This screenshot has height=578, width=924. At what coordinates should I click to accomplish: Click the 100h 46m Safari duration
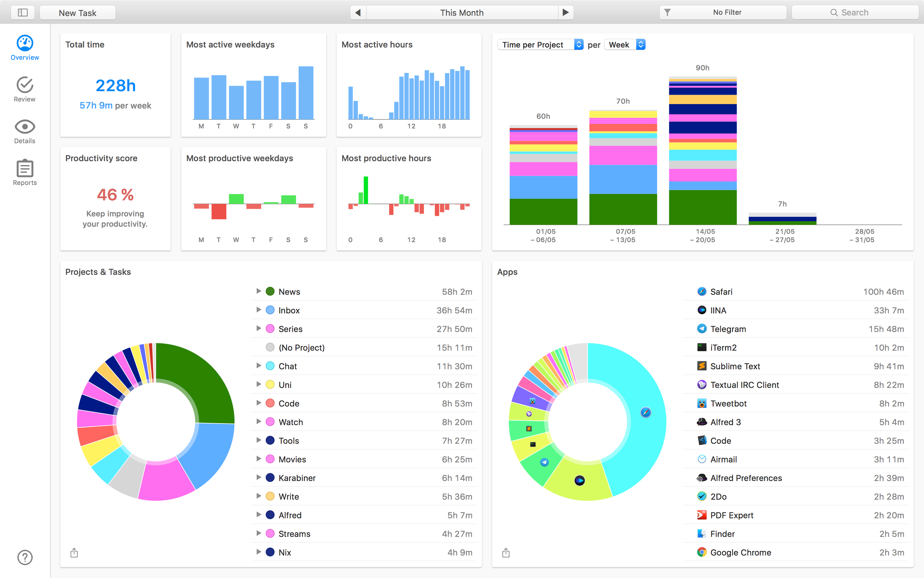[x=884, y=292]
